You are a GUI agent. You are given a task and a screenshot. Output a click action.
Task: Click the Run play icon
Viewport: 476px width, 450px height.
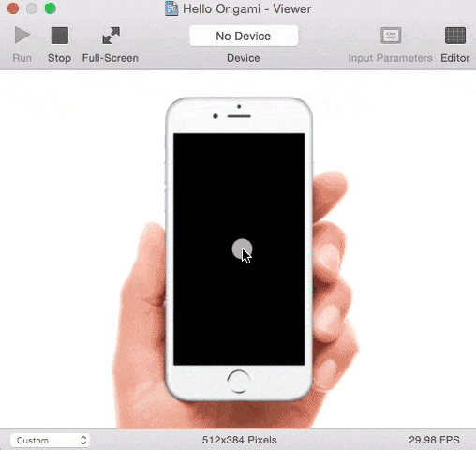[22, 35]
